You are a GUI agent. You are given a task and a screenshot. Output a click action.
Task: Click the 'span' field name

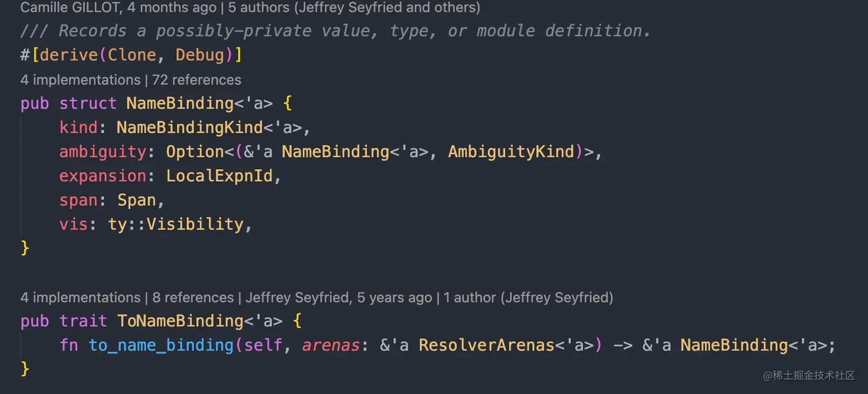[78, 200]
